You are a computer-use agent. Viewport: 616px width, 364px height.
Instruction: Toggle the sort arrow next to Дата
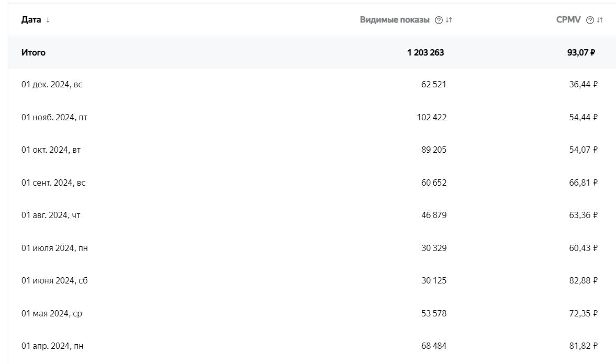click(x=48, y=20)
